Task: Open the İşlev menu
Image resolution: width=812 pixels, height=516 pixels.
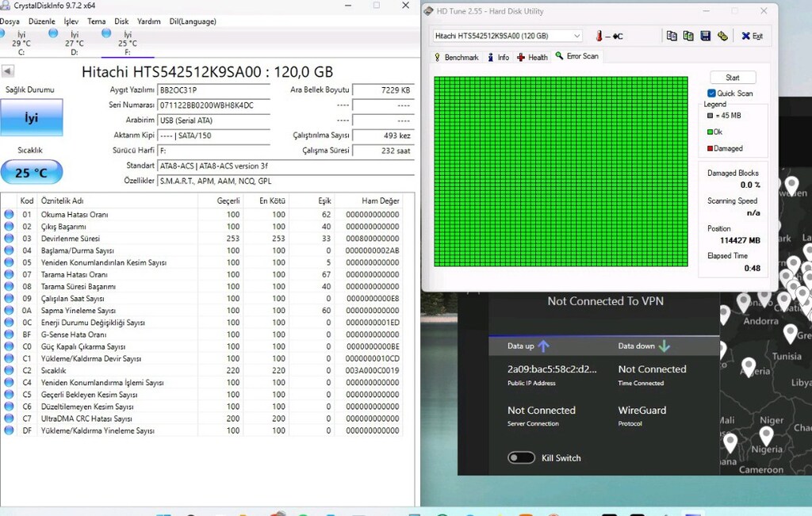Action: [x=71, y=21]
